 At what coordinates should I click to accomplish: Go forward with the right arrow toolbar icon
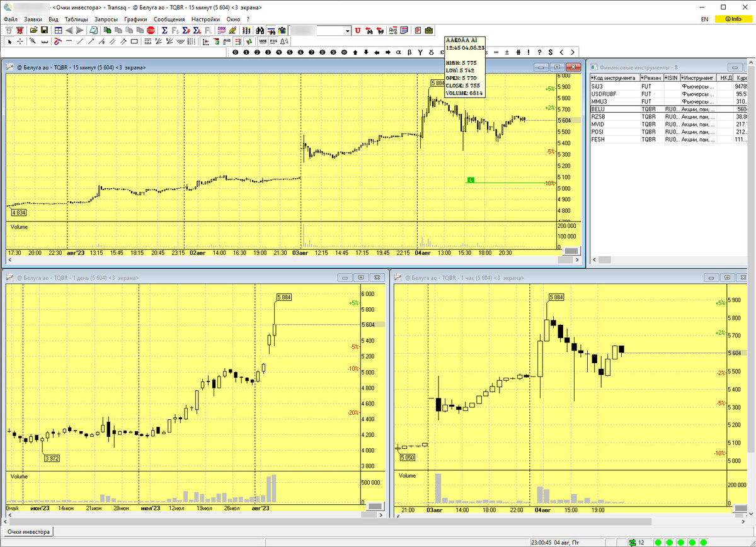(79, 30)
